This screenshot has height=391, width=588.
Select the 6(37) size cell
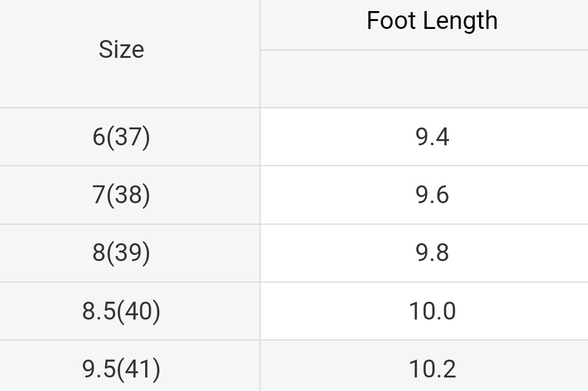tap(121, 137)
